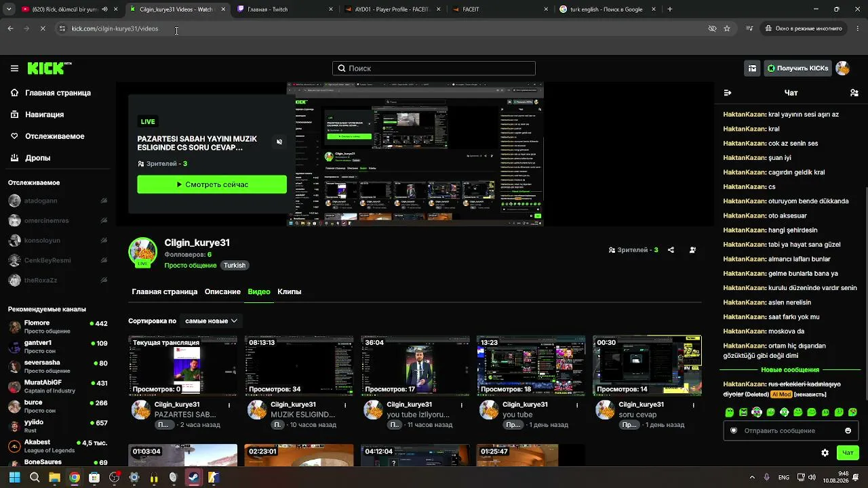Open the Просто общение category link
This screenshot has height=488, width=868.
click(191, 266)
